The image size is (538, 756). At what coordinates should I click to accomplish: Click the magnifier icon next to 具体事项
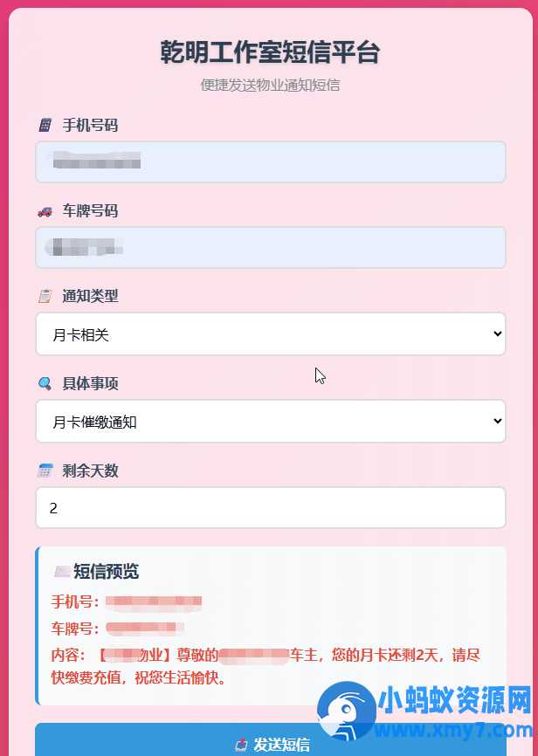pyautogui.click(x=44, y=381)
